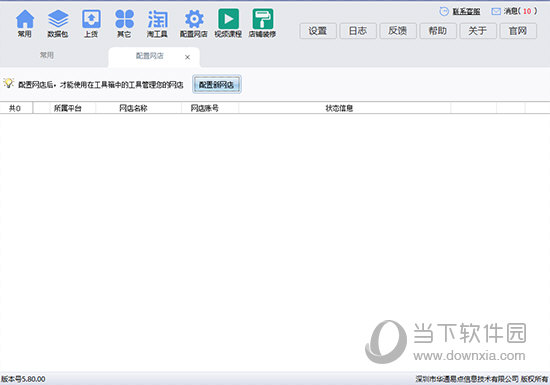550x385 pixels.
Task: Click the 联系客服 link
Action: click(x=466, y=12)
